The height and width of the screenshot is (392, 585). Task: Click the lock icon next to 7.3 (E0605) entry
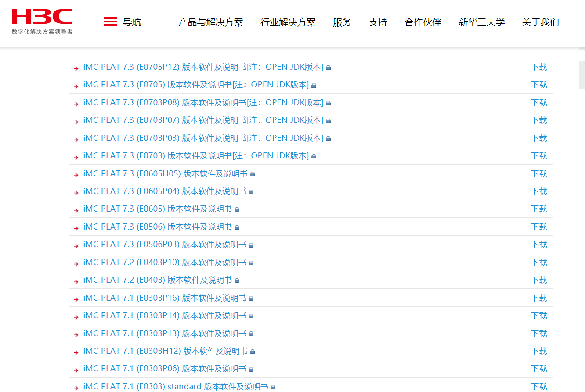[x=237, y=209]
